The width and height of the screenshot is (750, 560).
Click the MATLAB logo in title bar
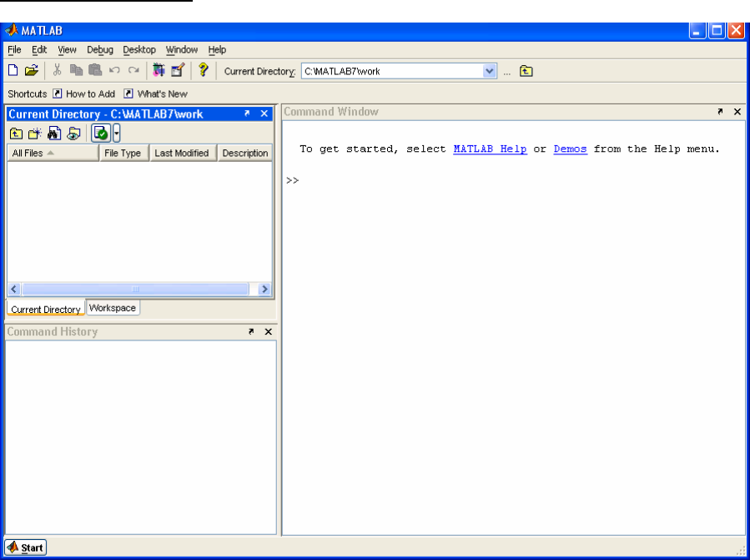pyautogui.click(x=12, y=31)
